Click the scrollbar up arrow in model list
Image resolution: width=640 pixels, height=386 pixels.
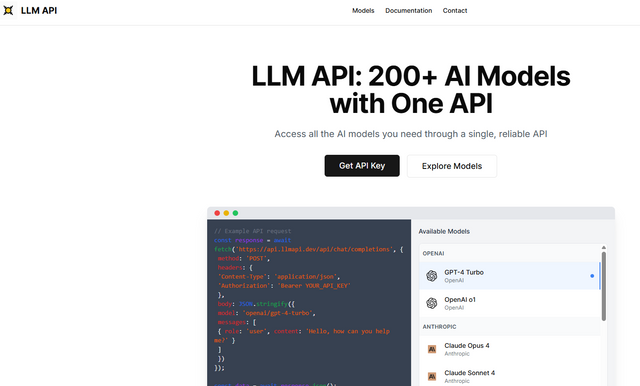pos(603,247)
